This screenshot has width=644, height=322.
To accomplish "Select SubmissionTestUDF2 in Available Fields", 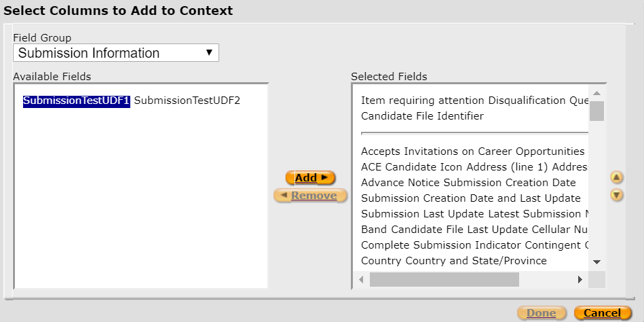I will click(x=187, y=101).
